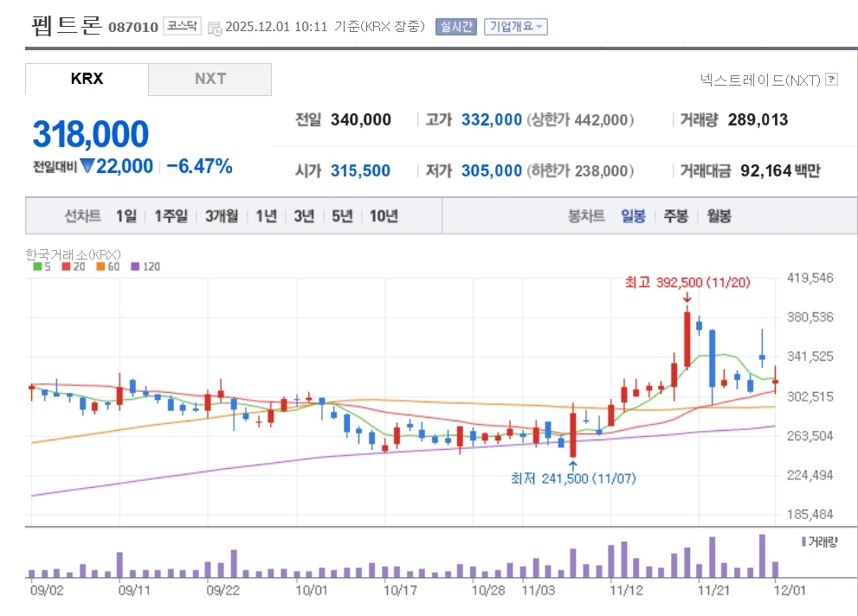Click the time icon before the 2025.12.01 date
The width and height of the screenshot is (858, 616).
tap(215, 28)
